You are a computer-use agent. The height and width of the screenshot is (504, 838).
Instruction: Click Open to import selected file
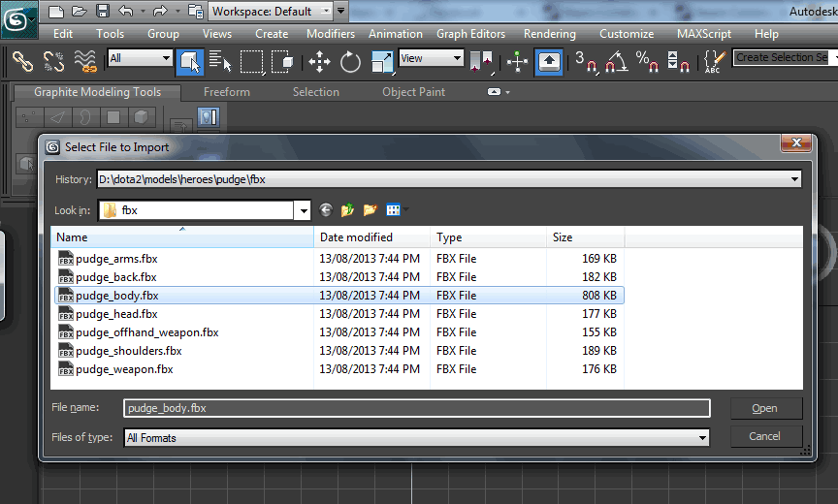point(766,408)
